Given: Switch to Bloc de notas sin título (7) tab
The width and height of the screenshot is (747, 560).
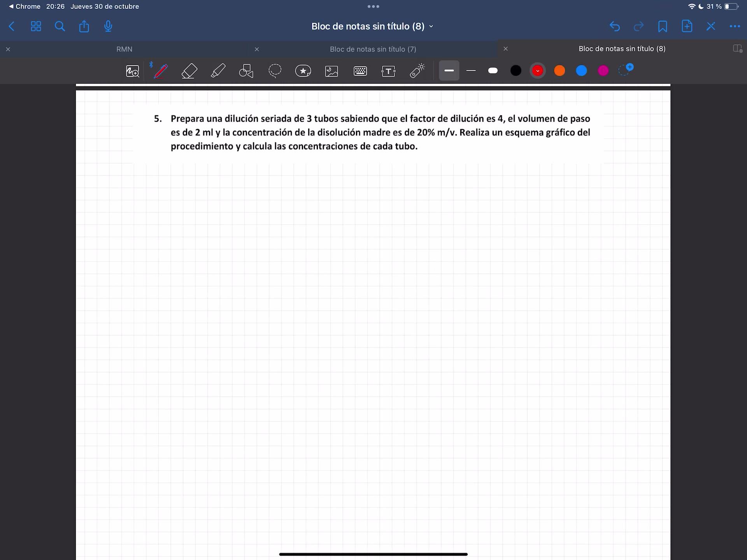Looking at the screenshot, I should (x=373, y=49).
